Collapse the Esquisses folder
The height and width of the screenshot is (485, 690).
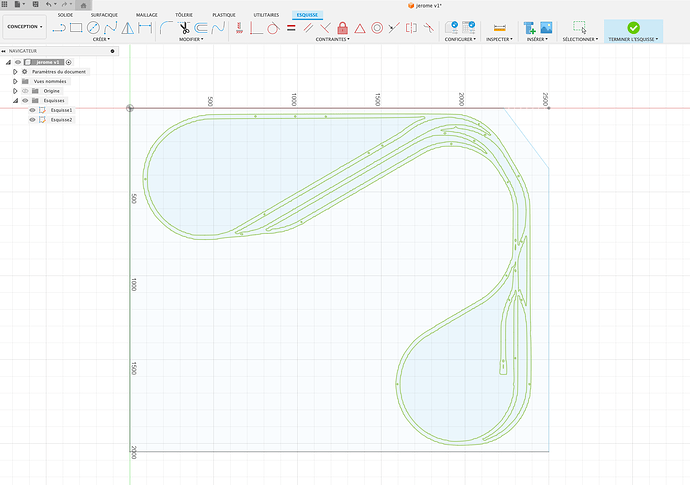[14, 100]
